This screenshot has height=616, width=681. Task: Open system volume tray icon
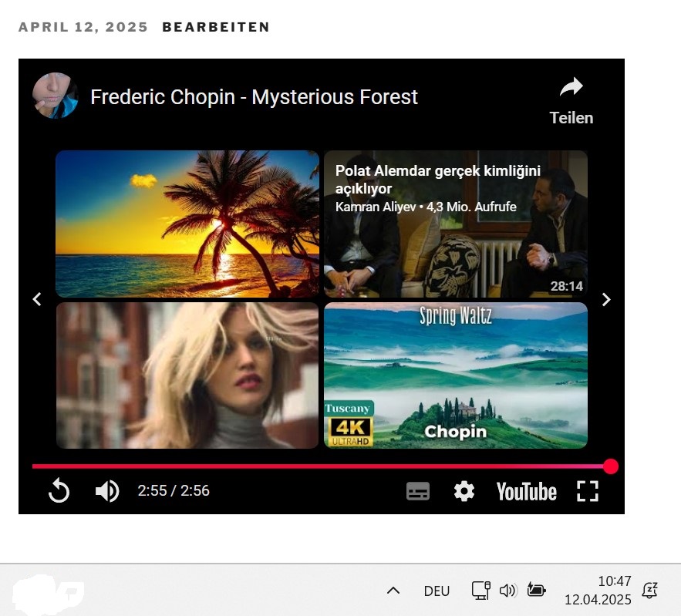point(507,591)
